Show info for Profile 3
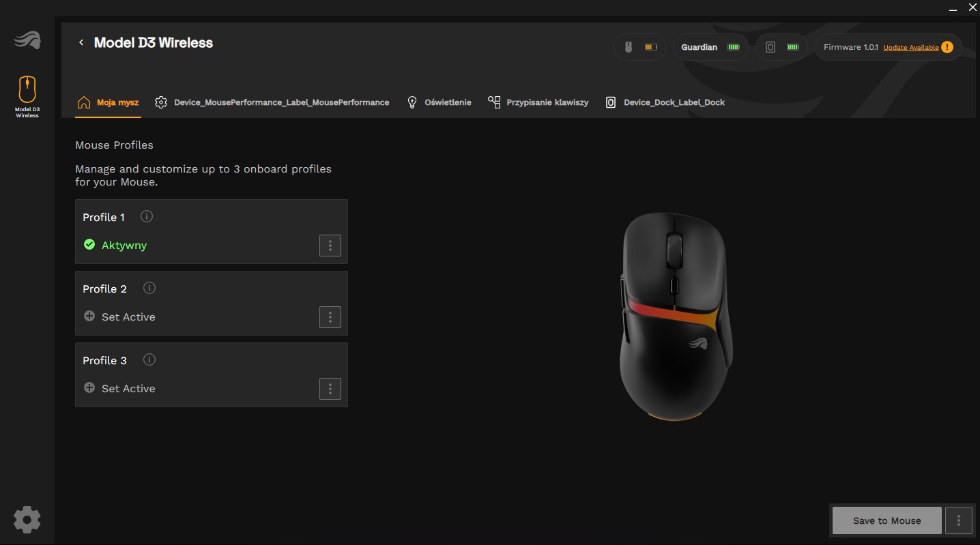Image resolution: width=980 pixels, height=545 pixels. click(149, 359)
